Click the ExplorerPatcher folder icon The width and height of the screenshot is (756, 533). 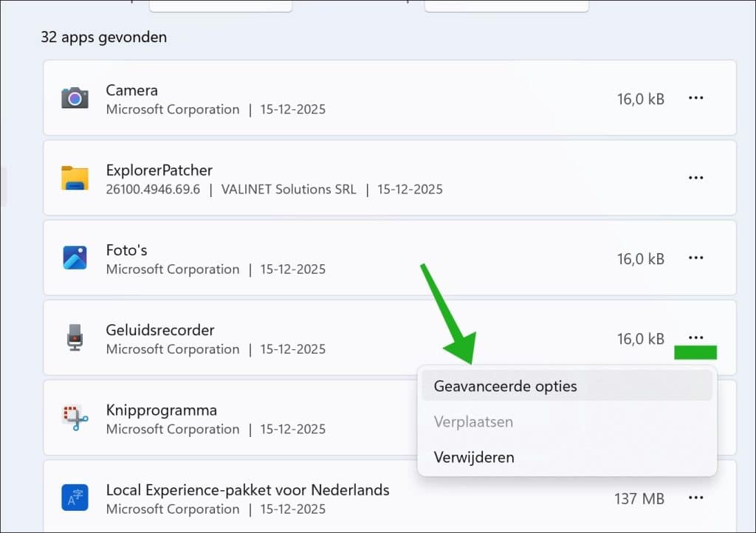point(74,178)
